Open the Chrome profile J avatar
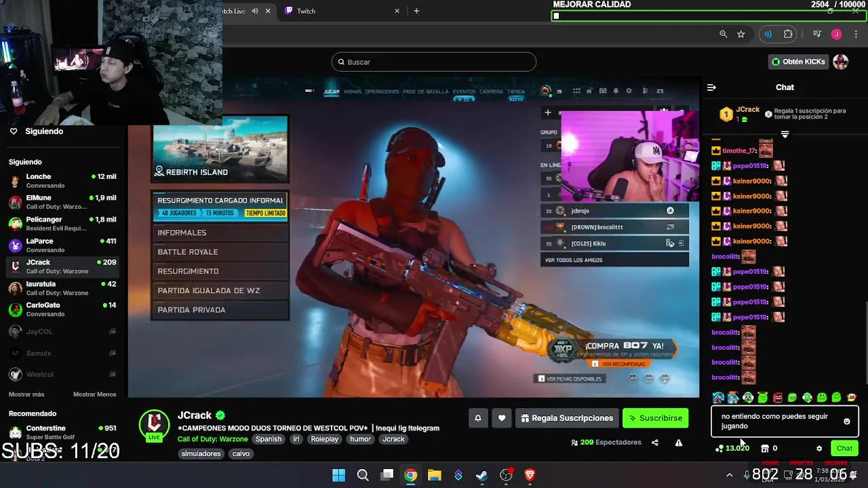The width and height of the screenshot is (868, 488). [x=837, y=34]
